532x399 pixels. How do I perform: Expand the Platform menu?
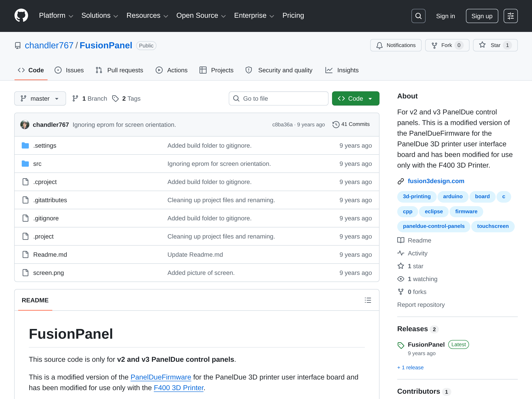56,16
